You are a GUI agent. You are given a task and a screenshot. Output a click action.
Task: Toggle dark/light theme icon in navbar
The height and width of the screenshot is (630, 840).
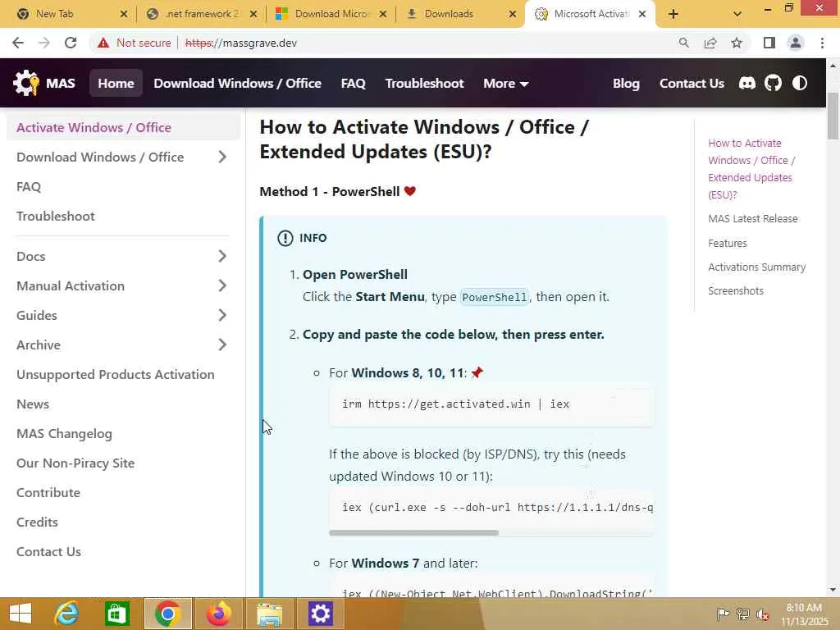[800, 83]
